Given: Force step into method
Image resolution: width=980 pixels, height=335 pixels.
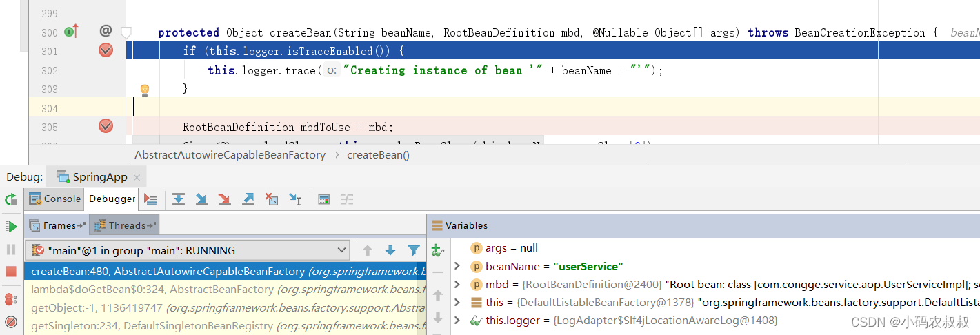Looking at the screenshot, I should pyautogui.click(x=224, y=199).
